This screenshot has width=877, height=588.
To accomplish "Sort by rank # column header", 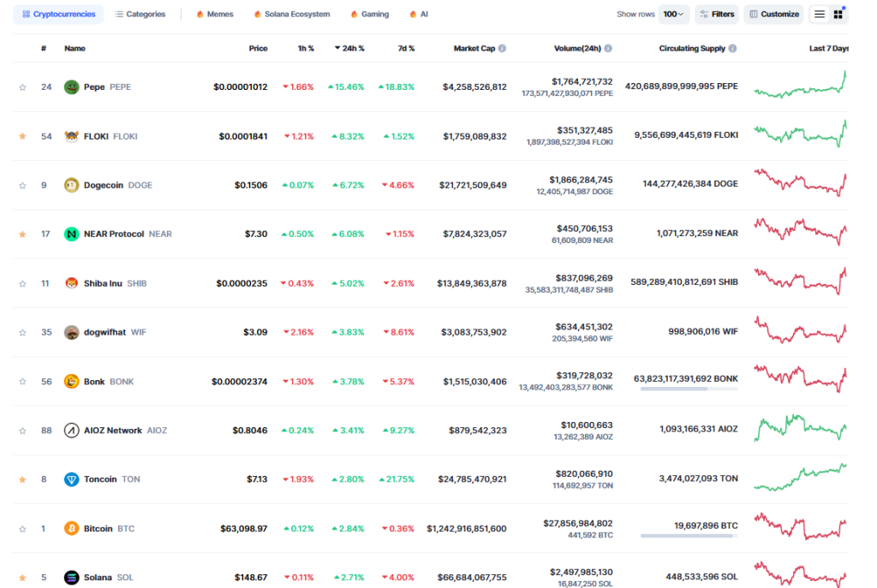I will click(x=44, y=49).
